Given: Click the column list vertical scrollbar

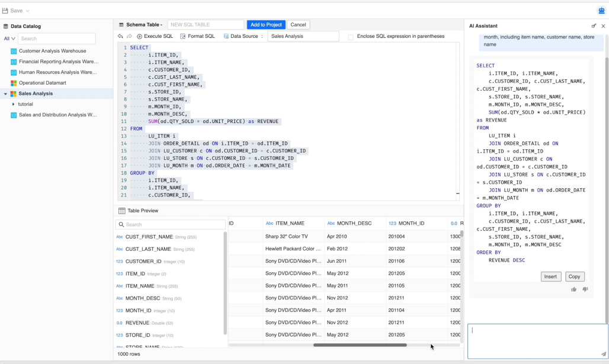Looking at the screenshot, I should [225, 284].
